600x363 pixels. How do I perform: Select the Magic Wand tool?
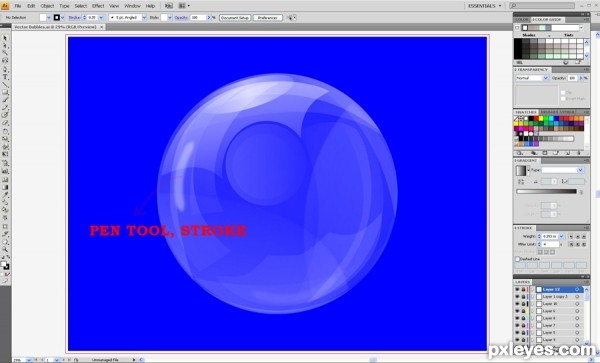coord(5,53)
